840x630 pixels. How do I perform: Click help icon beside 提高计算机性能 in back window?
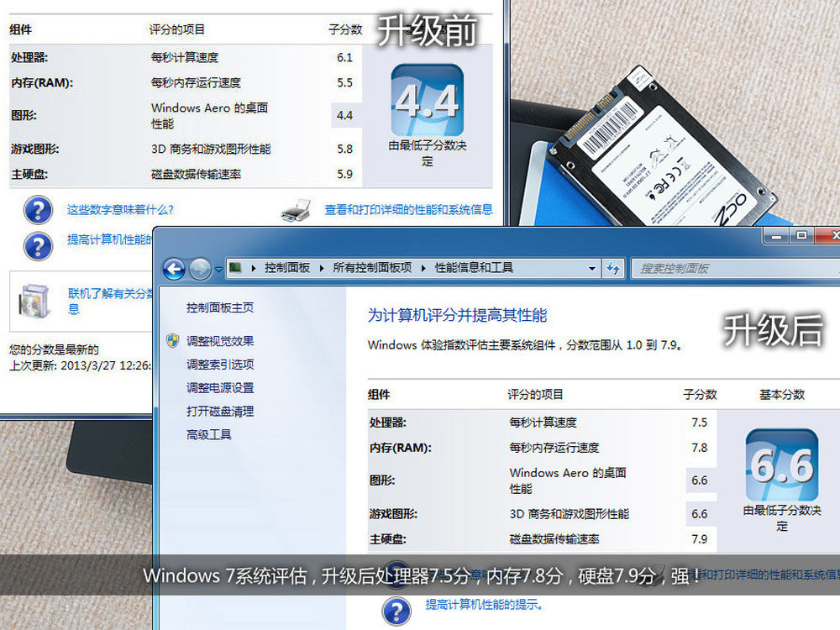point(38,246)
